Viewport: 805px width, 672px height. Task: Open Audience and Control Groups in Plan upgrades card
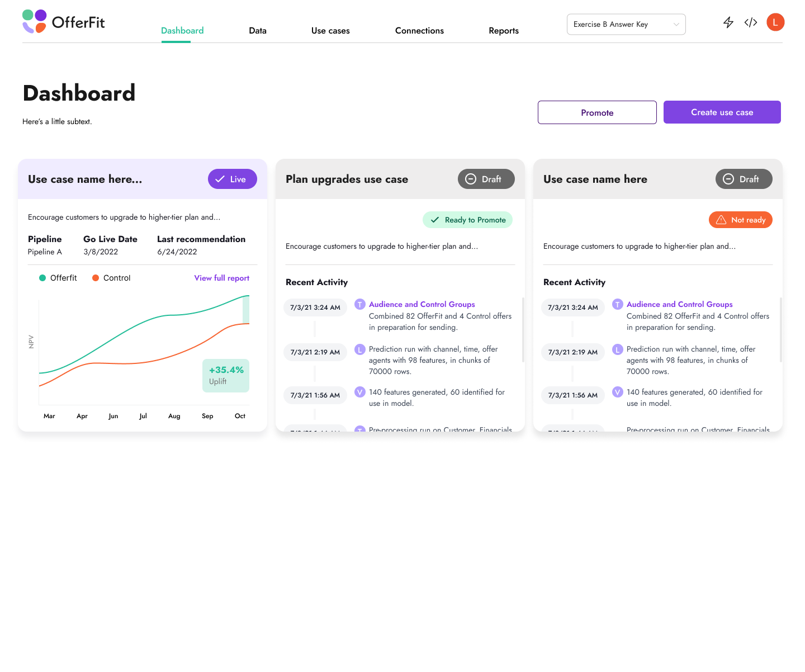[x=422, y=304]
